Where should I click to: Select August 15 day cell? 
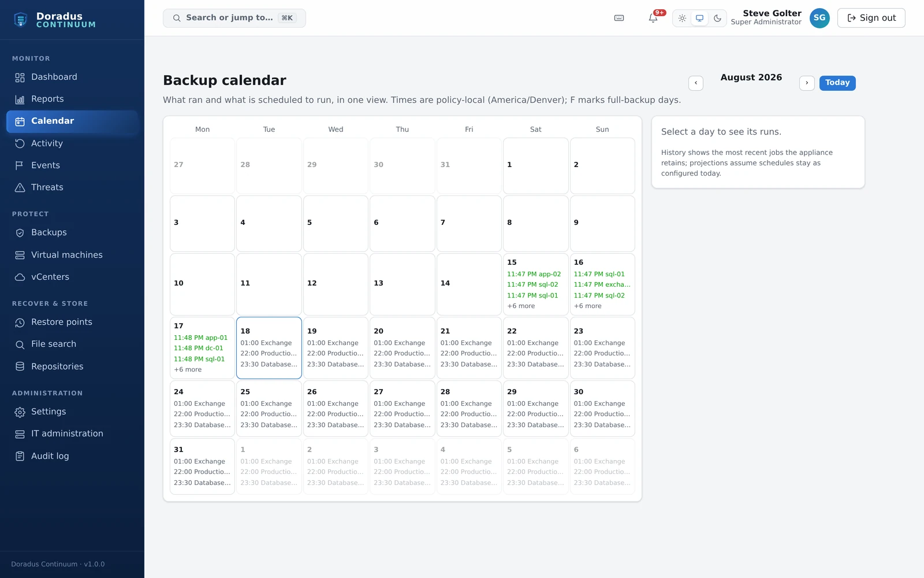536,284
